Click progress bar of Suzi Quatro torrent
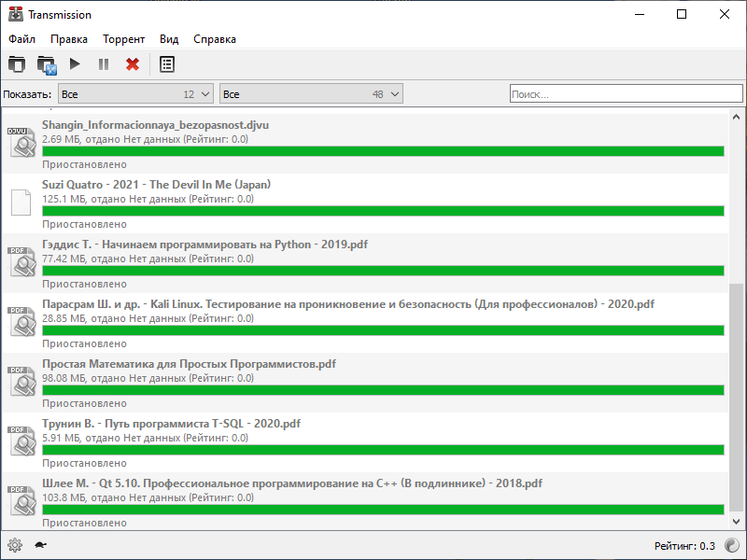This screenshot has width=747, height=560. tap(383, 211)
